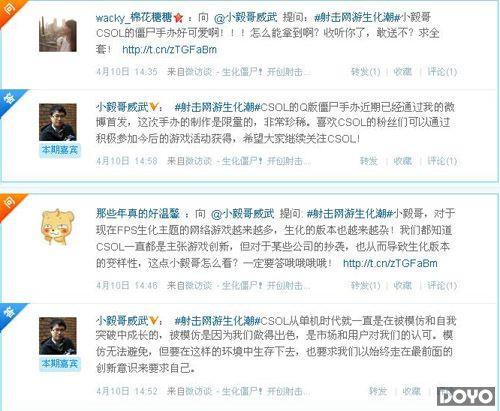Click @小毅哥威武 mention in the third post
Image resolution: width=500 pixels, height=411 pixels.
pyautogui.click(x=242, y=213)
